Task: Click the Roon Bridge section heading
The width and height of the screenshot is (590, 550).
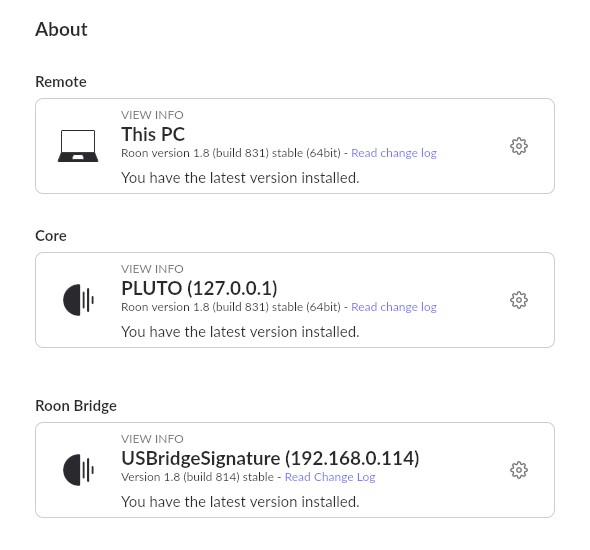Action: click(x=76, y=406)
